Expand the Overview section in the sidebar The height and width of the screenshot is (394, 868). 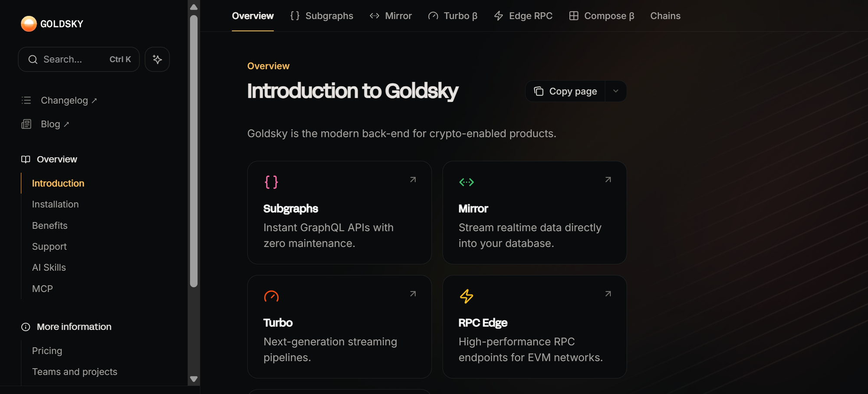(x=56, y=159)
